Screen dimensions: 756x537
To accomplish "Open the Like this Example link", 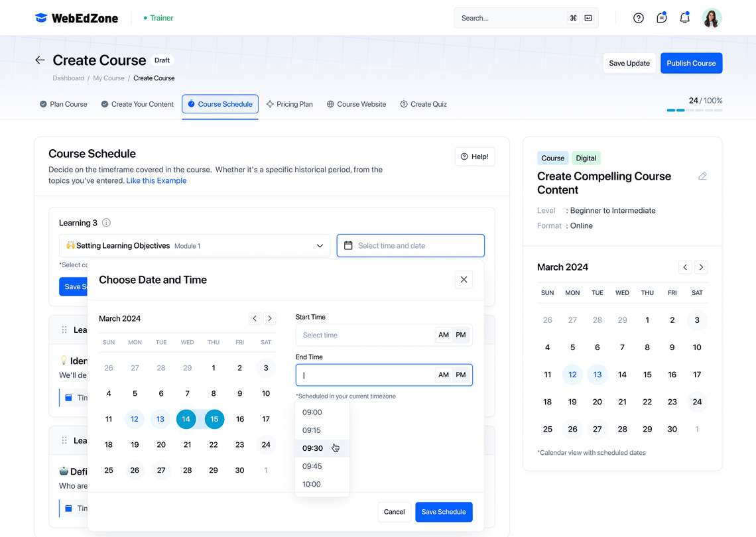I will point(157,181).
